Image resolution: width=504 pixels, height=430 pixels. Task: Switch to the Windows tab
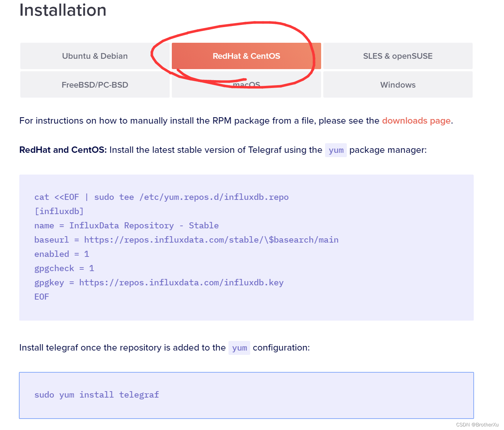(398, 84)
